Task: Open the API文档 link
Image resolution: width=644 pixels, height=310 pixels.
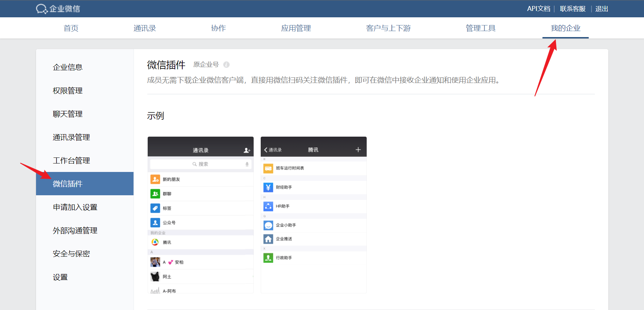Action: point(539,9)
